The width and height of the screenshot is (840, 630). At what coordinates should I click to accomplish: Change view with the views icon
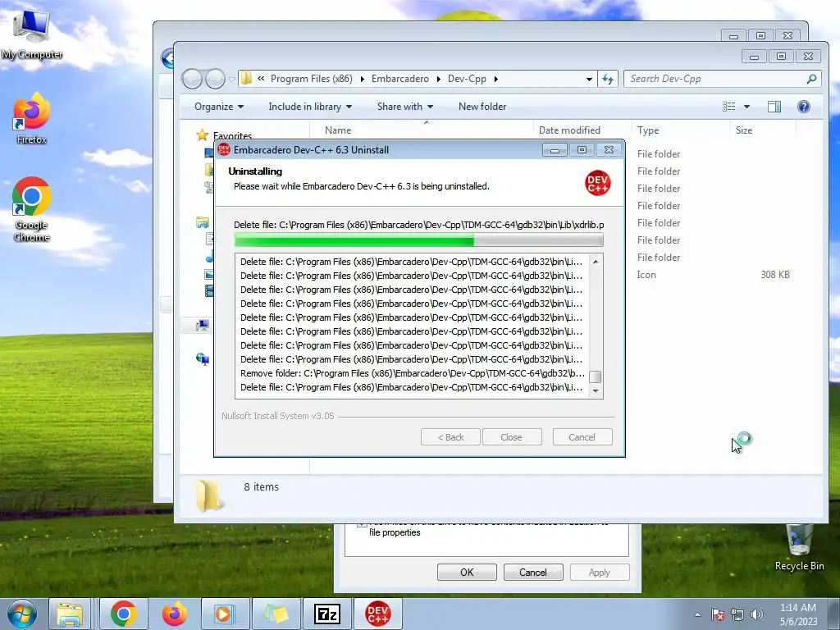coord(729,107)
